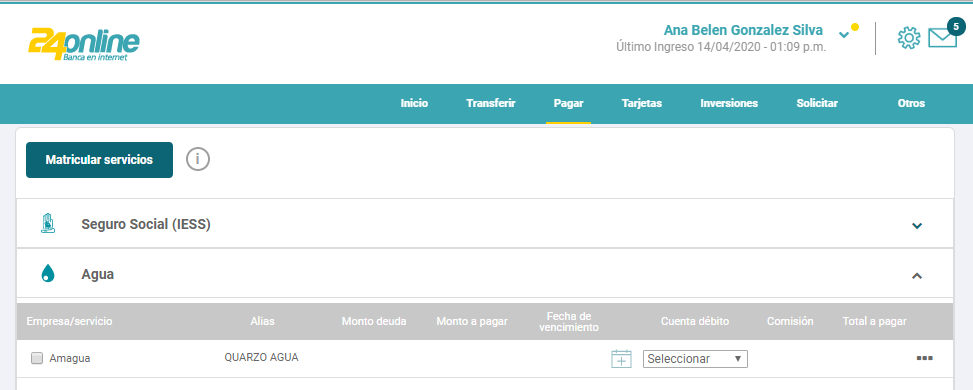
Task: Expand the Seguro Social (IESS) section chevron
Action: pos(917,225)
